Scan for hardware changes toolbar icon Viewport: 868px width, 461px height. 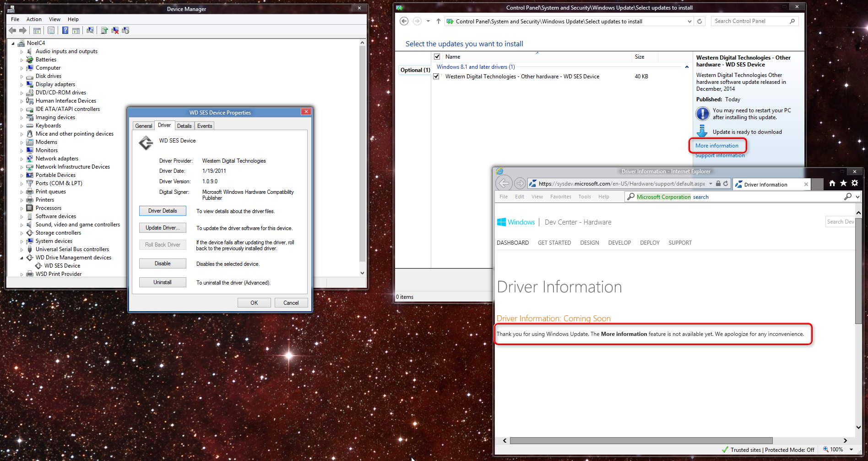(x=90, y=30)
